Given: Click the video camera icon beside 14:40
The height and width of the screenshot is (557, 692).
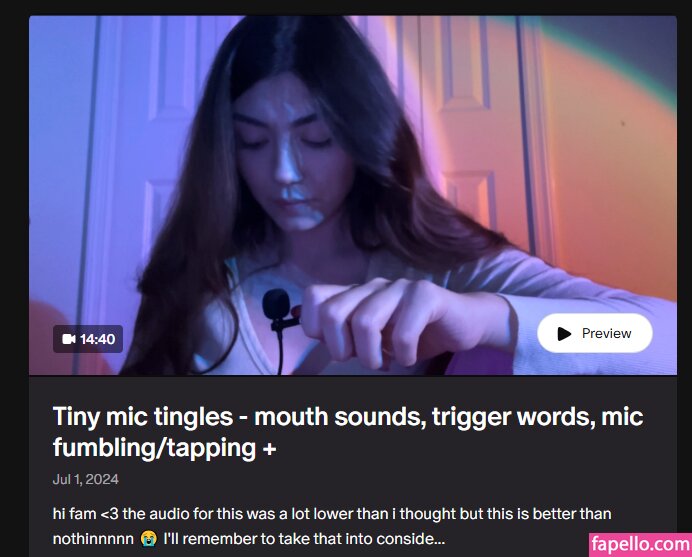Looking at the screenshot, I should click(68, 339).
